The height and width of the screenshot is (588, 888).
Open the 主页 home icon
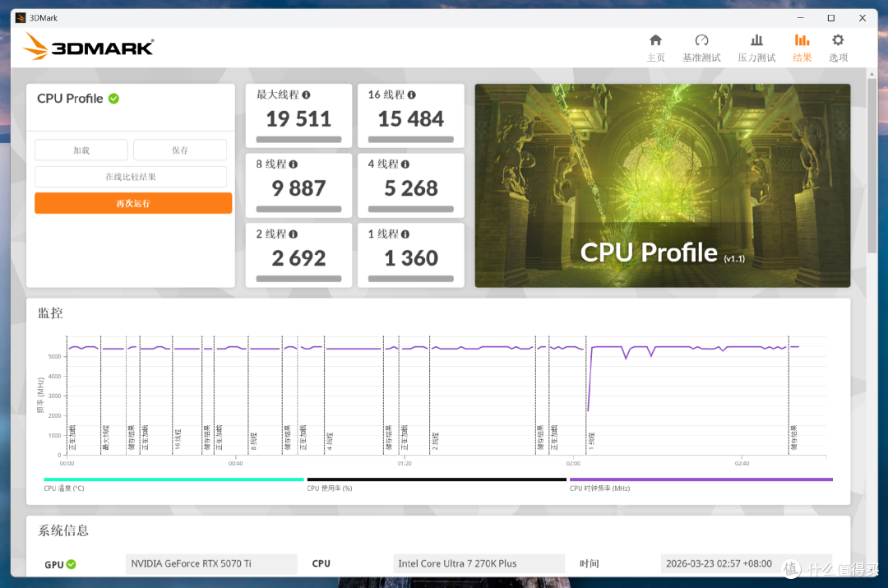point(655,40)
